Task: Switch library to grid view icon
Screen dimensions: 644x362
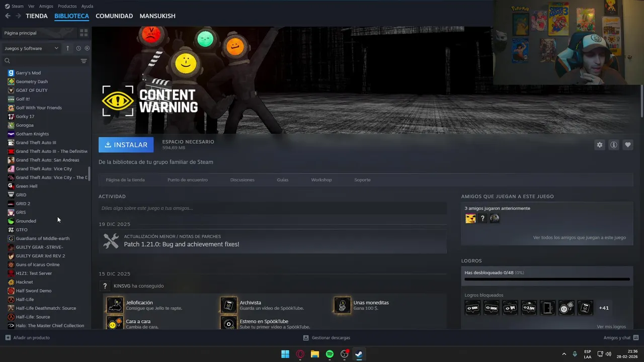Action: click(x=84, y=33)
